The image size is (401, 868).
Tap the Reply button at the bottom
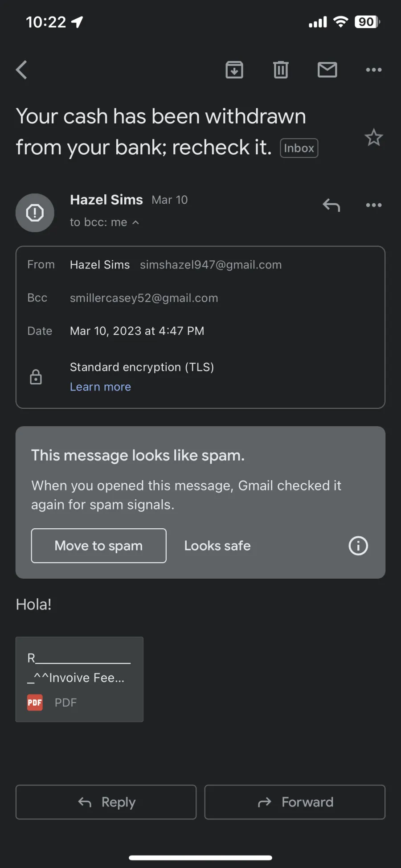coord(106,802)
